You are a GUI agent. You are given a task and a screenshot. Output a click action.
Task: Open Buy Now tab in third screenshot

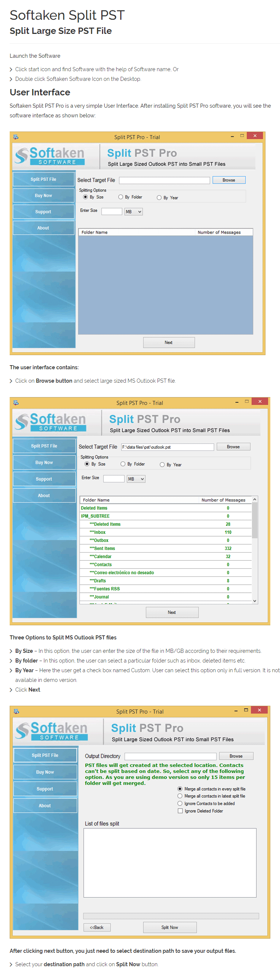tap(45, 772)
